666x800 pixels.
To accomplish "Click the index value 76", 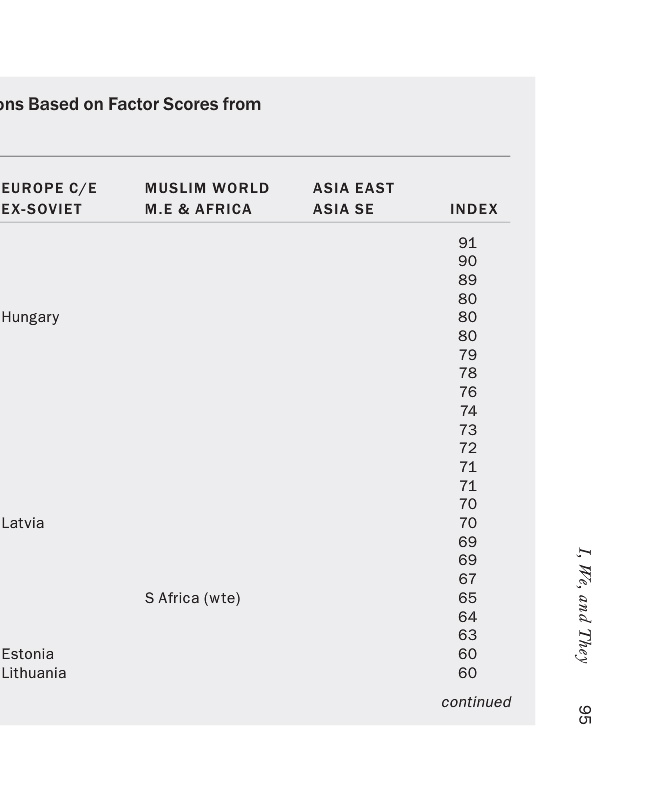I will point(467,392).
